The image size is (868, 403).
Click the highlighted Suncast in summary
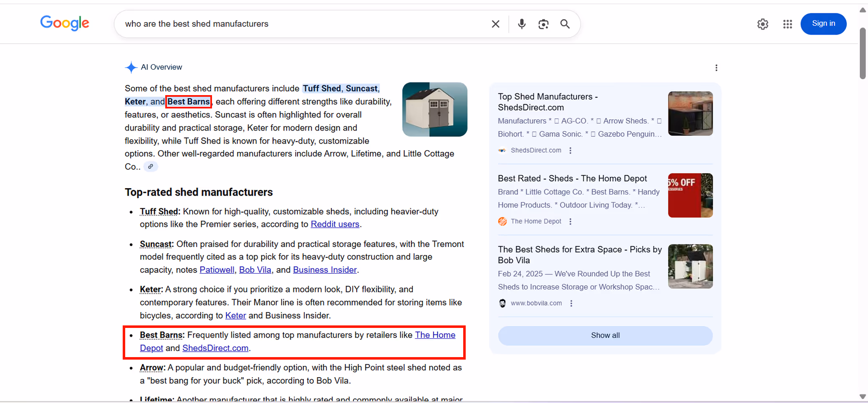click(361, 88)
